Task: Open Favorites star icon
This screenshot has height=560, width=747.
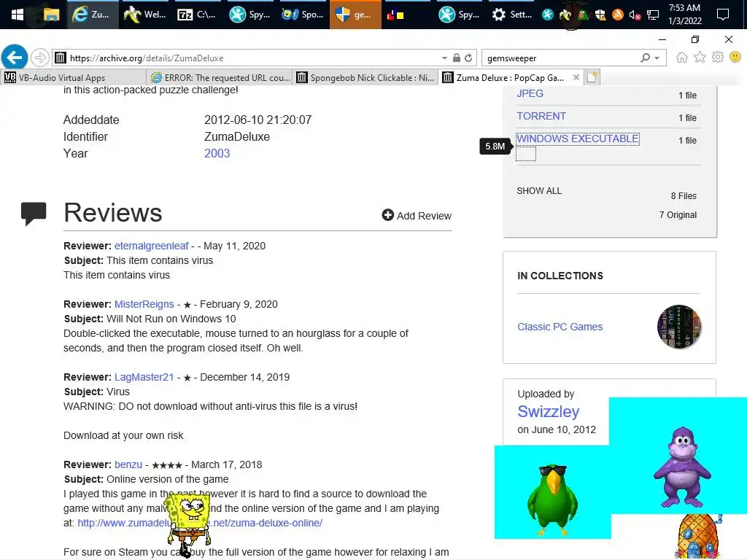Action: coord(700,58)
